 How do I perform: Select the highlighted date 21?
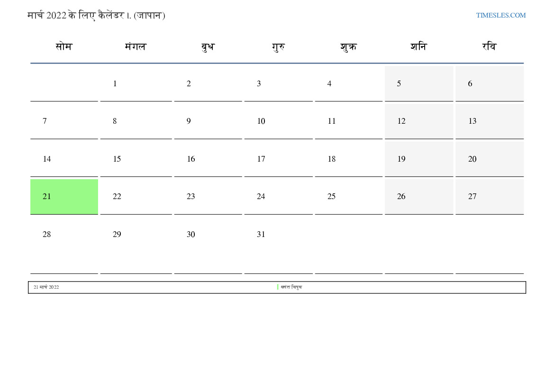click(47, 197)
